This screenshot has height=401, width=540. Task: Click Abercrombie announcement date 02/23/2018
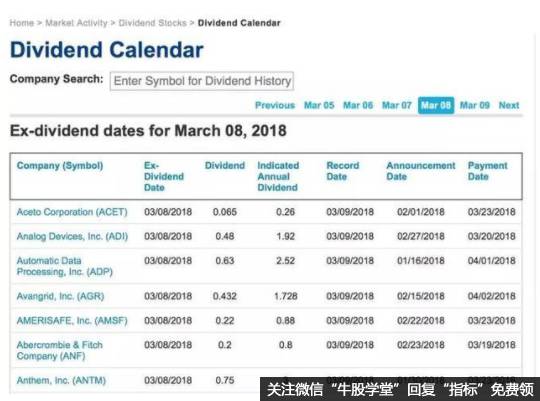421,345
